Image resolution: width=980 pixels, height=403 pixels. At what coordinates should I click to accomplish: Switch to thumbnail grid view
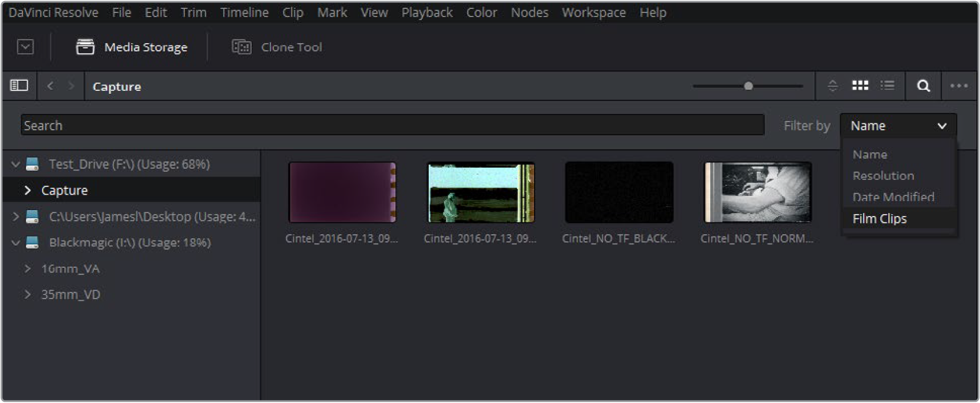pos(860,86)
